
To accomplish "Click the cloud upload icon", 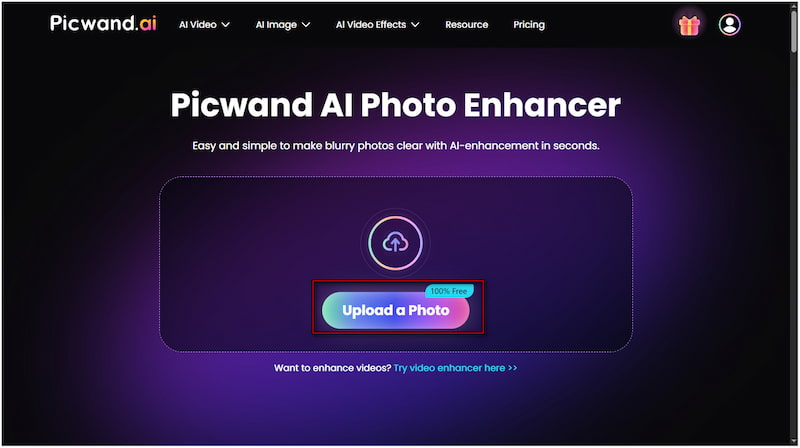I will (395, 243).
